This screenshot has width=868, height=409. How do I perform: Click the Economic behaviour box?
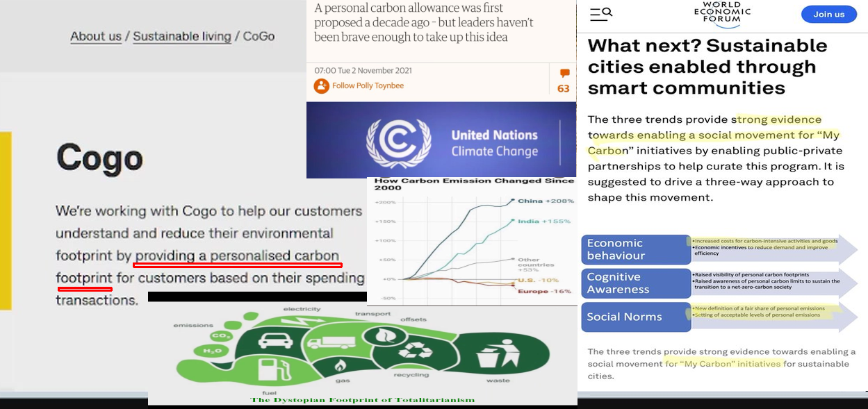[636, 249]
